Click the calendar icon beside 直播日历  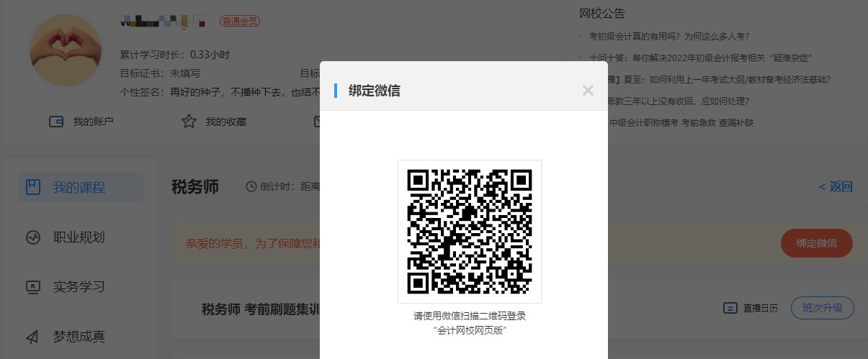point(730,308)
